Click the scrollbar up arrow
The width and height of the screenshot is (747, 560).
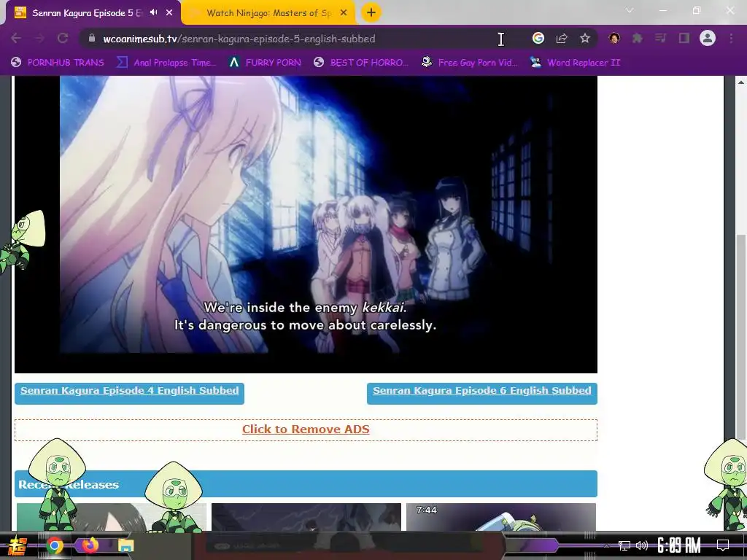(741, 82)
